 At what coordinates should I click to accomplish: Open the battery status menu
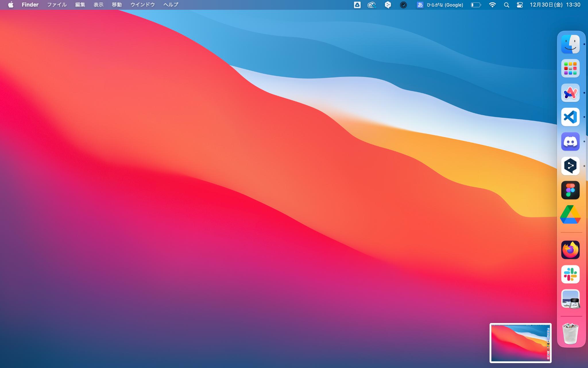click(476, 5)
